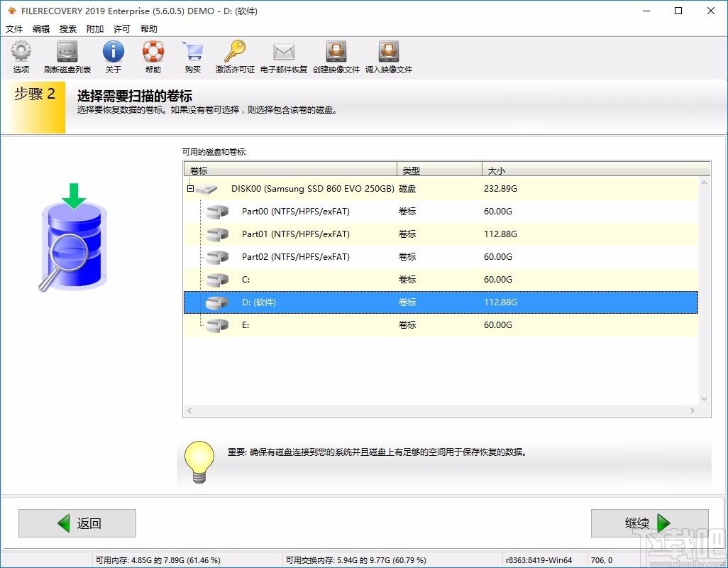Open the 附加 menu
Screen dimensions: 728x568
click(94, 29)
